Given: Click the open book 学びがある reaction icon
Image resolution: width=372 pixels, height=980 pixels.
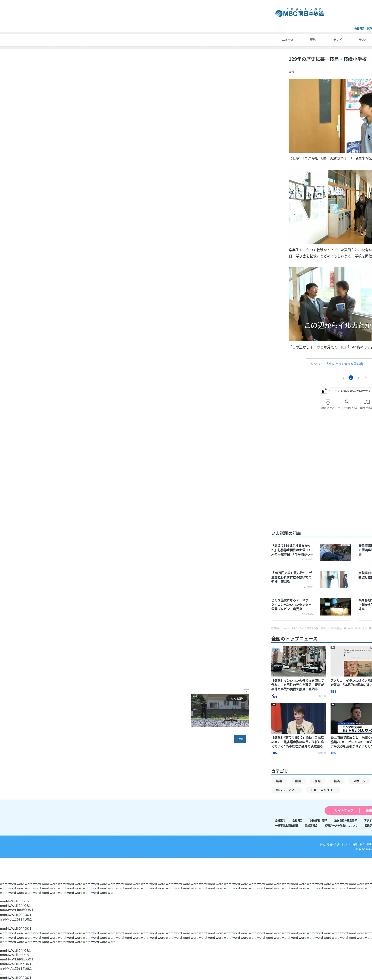Looking at the screenshot, I should point(366,402).
